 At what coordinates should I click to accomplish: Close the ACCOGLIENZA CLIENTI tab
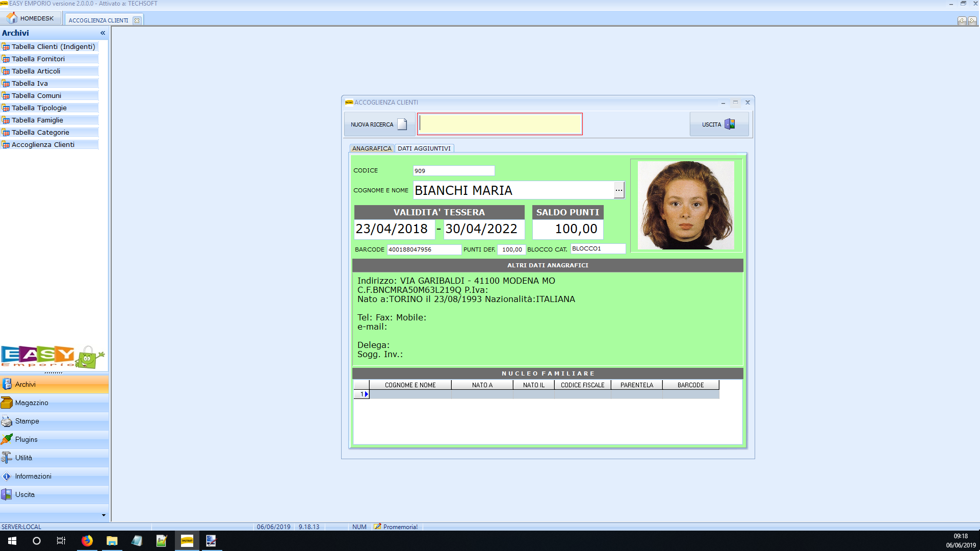(137, 20)
